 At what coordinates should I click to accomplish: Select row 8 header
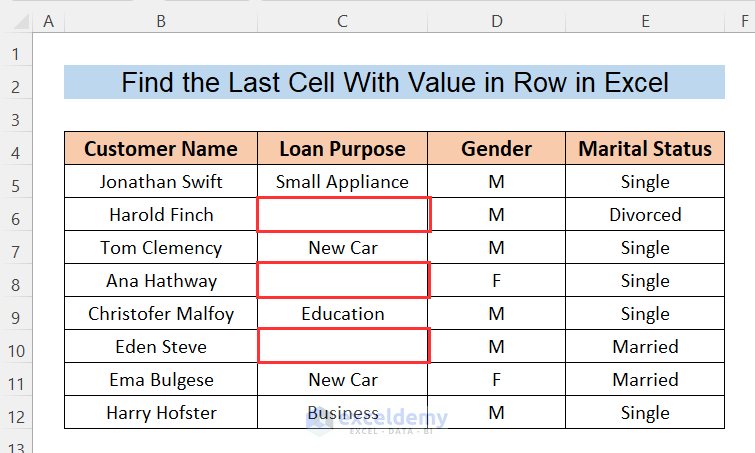[16, 281]
